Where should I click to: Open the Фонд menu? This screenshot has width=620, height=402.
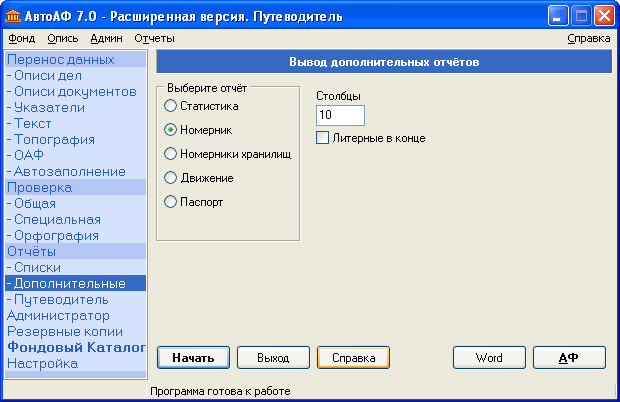(22, 38)
